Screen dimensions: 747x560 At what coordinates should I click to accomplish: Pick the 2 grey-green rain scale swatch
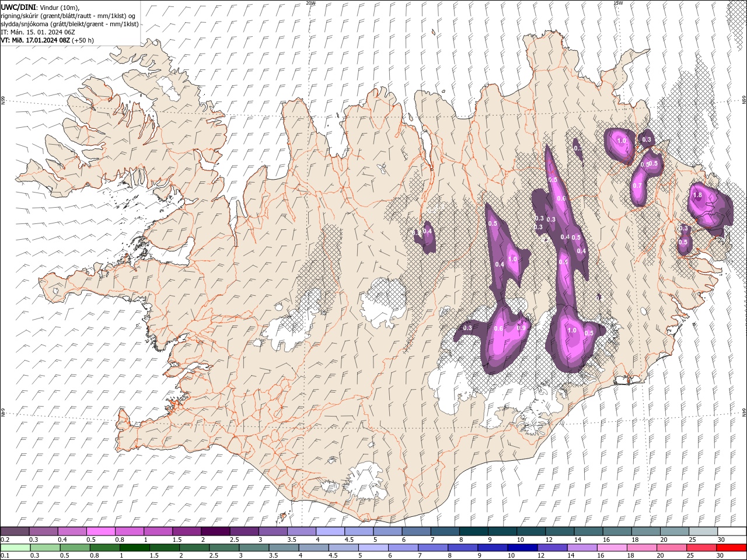[194, 548]
